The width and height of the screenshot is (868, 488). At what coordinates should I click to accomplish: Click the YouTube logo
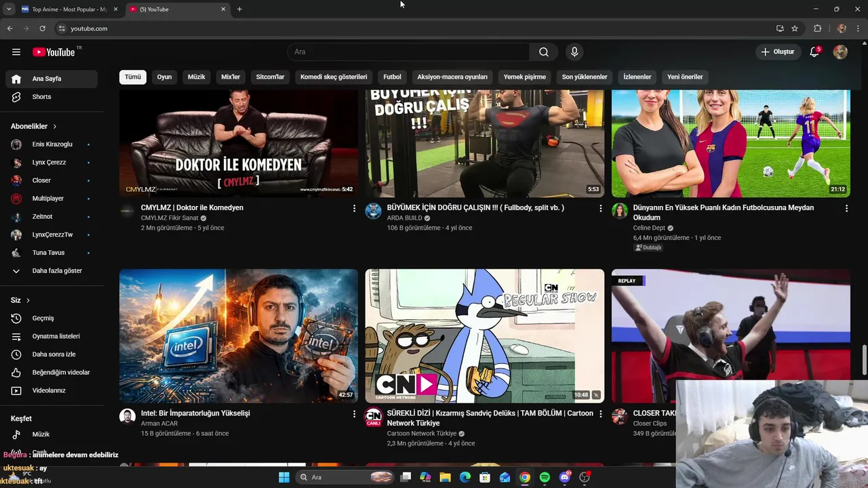(54, 52)
